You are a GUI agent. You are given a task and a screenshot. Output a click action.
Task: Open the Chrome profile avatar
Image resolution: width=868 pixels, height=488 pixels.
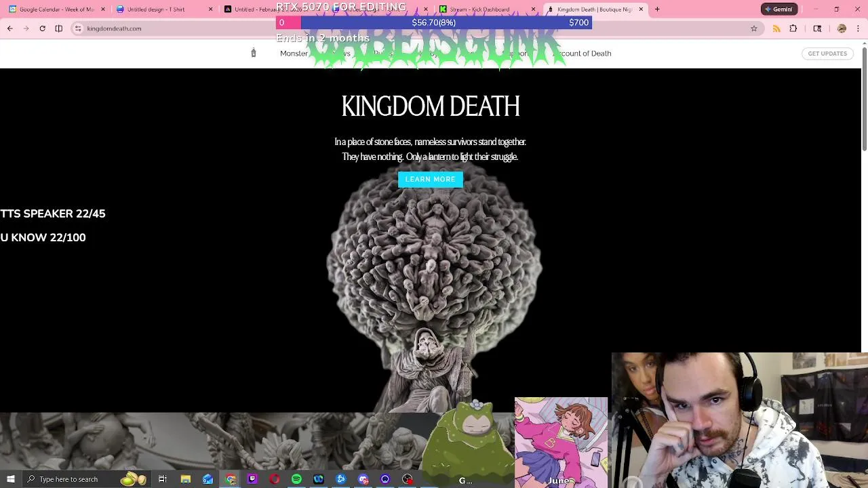(x=842, y=28)
